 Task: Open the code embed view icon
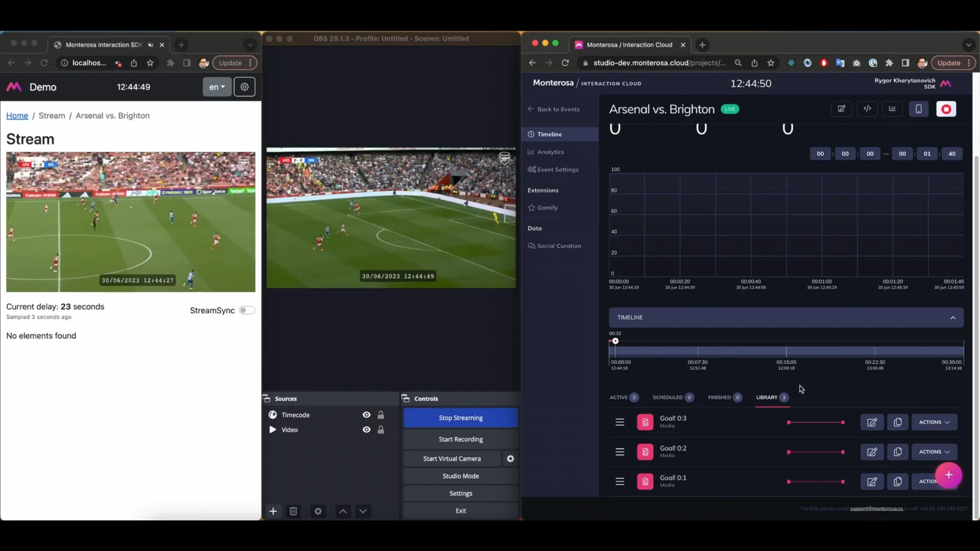[x=867, y=109]
